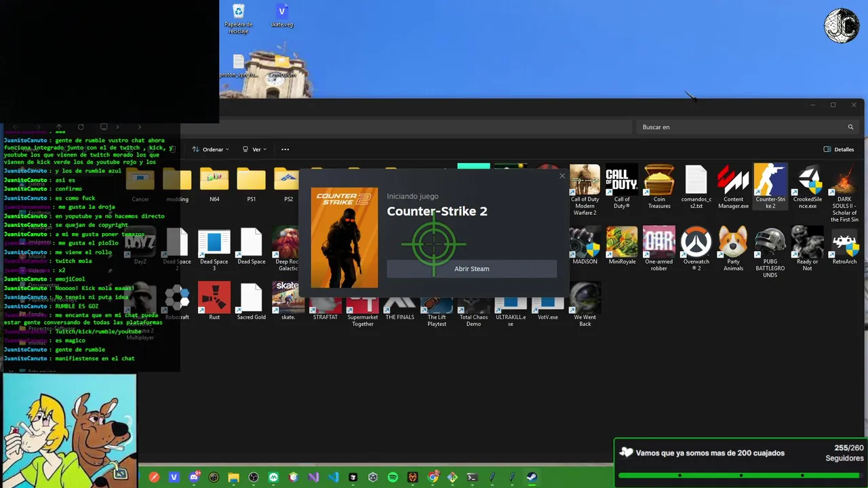The width and height of the screenshot is (868, 488).
Task: Open the purple Visual Studio taskbar icon
Action: (313, 477)
